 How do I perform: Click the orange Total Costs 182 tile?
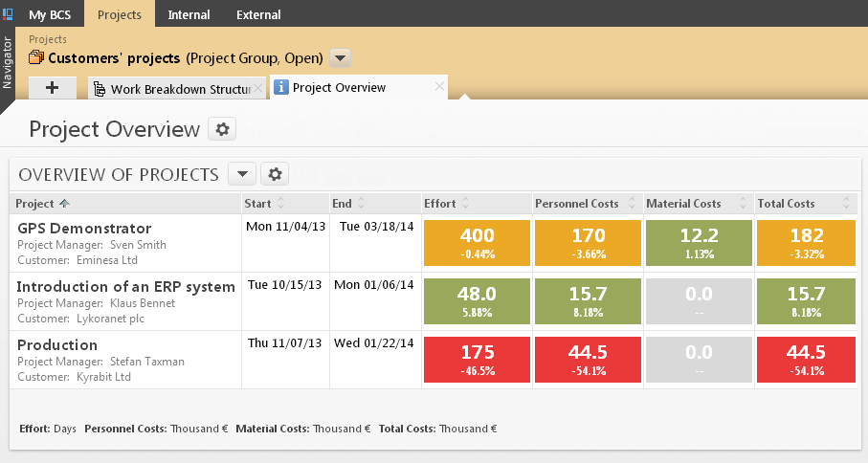point(806,243)
